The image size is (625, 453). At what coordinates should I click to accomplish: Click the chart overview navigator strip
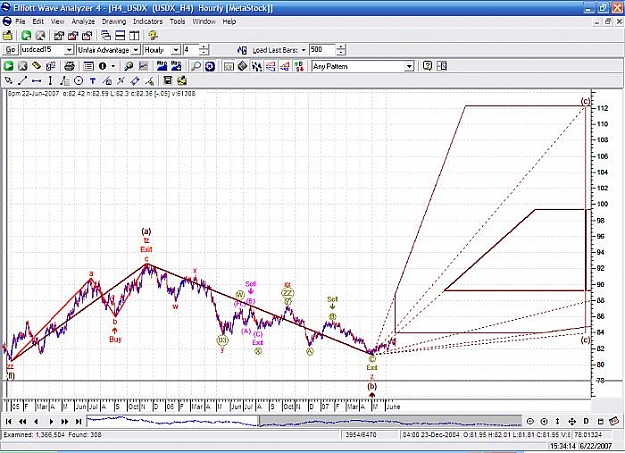point(304,421)
